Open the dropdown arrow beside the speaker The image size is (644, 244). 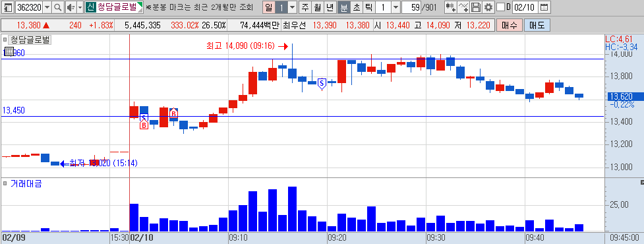pos(80,7)
